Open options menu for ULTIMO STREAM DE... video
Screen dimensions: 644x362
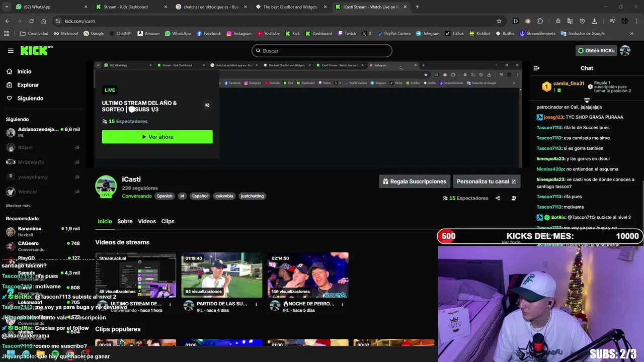(x=170, y=304)
